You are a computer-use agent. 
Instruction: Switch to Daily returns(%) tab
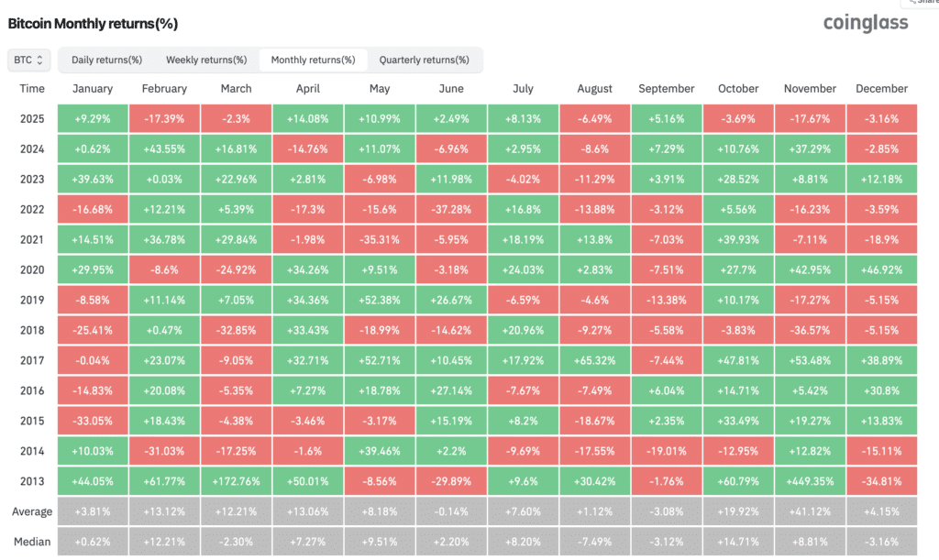click(106, 60)
